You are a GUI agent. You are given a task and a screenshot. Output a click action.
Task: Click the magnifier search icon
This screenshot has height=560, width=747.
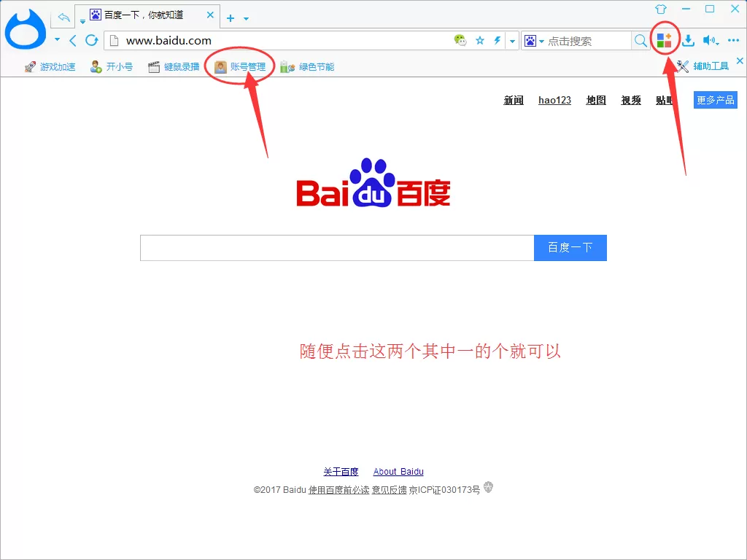pyautogui.click(x=640, y=41)
